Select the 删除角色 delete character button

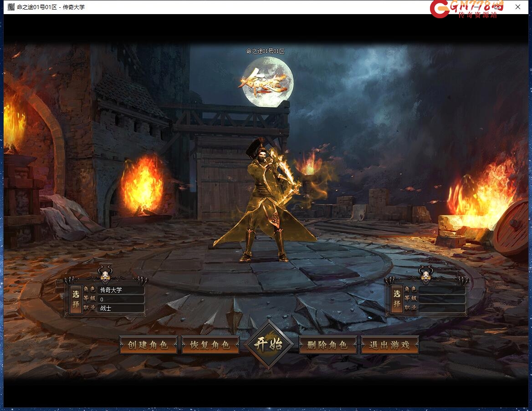click(327, 345)
